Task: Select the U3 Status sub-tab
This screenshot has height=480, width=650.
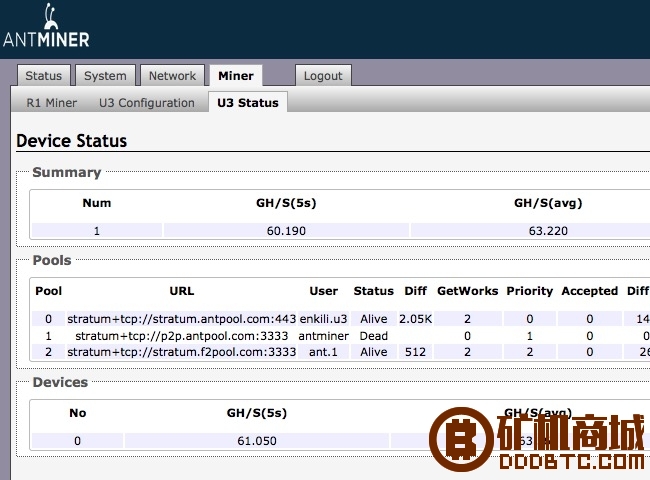Action: point(248,102)
